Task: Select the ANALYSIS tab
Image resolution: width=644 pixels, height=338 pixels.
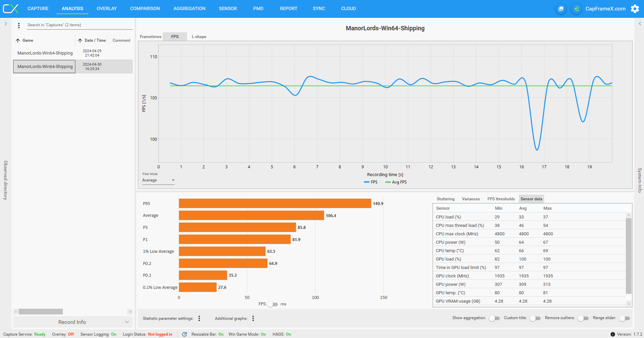Action: (72, 9)
